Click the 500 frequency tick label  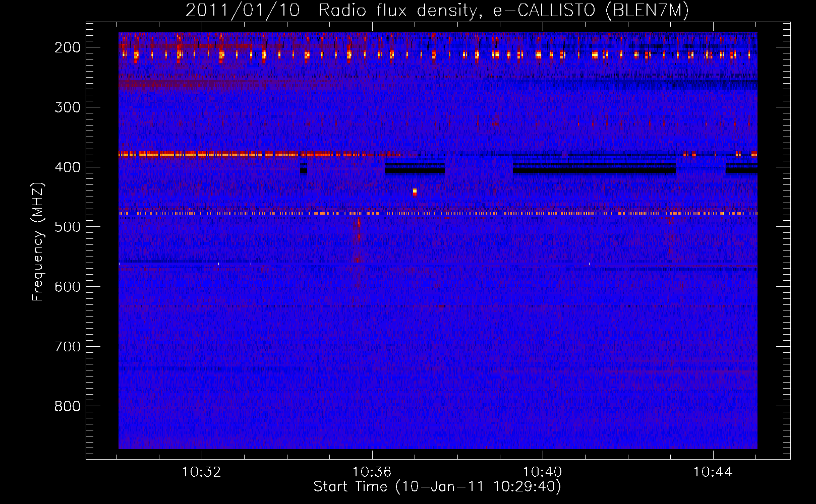click(x=68, y=227)
